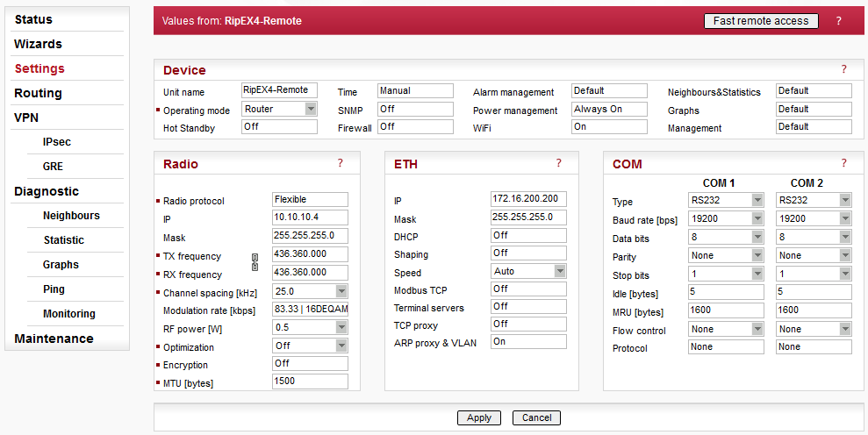868x435 pixels.
Task: Click the MTU bytes field
Action: 310,382
